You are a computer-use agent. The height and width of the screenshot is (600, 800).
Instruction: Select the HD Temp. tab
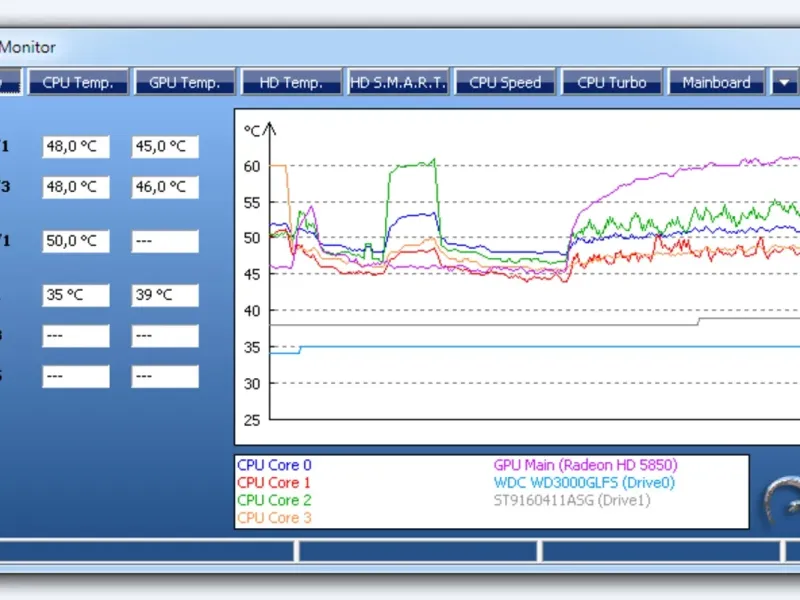pyautogui.click(x=291, y=82)
